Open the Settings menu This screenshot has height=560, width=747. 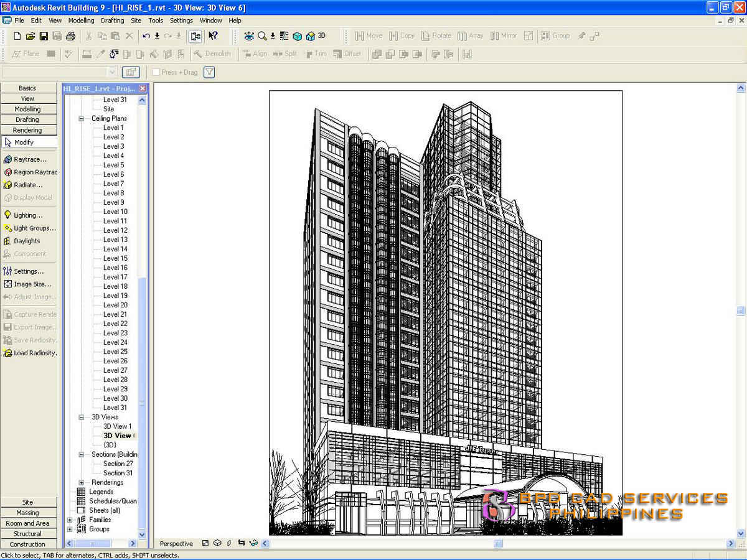tap(181, 20)
